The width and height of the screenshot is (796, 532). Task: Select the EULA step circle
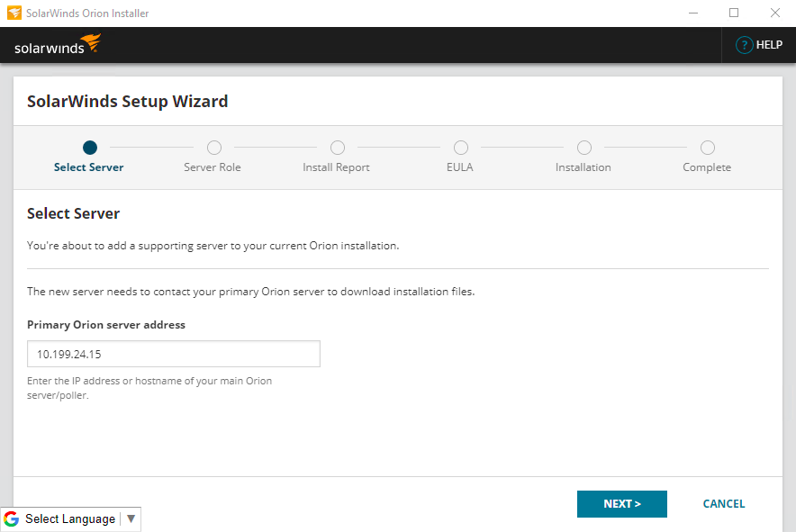coord(461,148)
